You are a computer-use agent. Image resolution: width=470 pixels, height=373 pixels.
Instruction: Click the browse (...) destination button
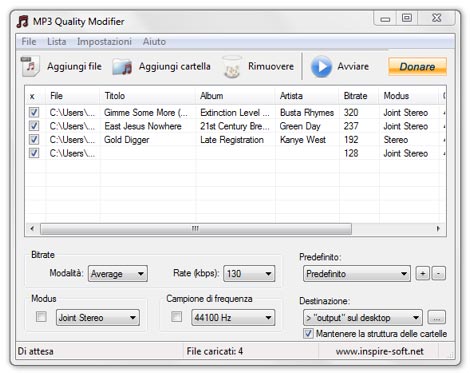[x=436, y=318]
